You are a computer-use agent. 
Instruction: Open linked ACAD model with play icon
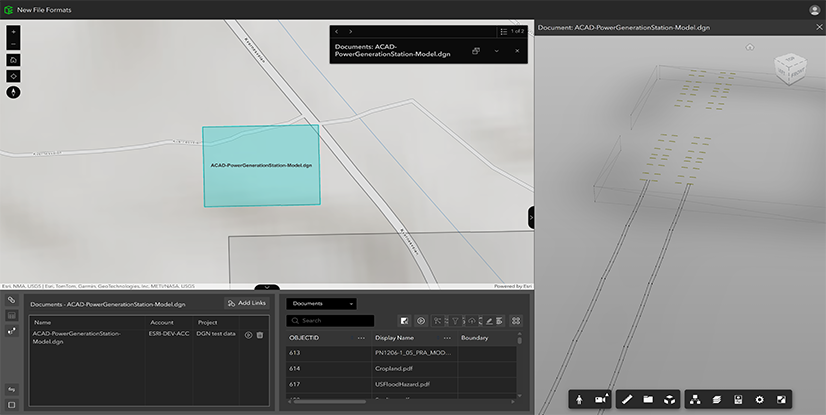point(249,335)
